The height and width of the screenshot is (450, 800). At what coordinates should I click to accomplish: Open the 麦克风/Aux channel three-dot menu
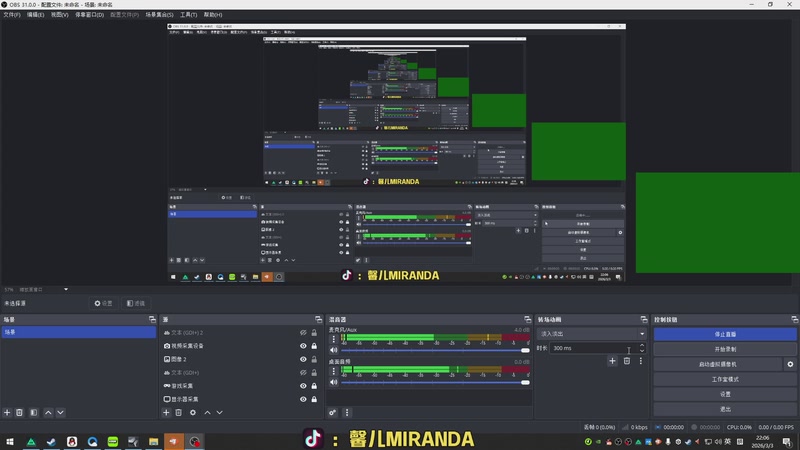(334, 339)
